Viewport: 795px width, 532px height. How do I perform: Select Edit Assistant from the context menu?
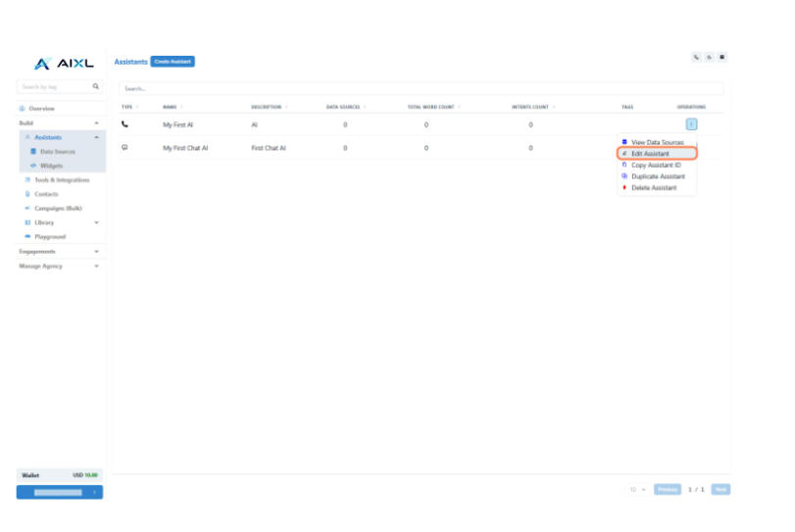coord(656,154)
